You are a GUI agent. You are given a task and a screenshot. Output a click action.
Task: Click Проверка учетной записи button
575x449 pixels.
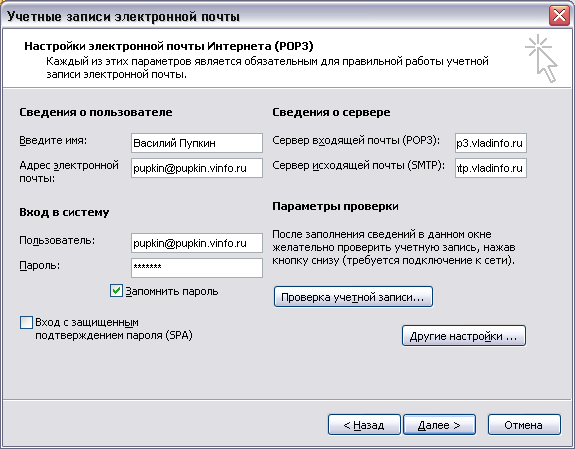[353, 297]
